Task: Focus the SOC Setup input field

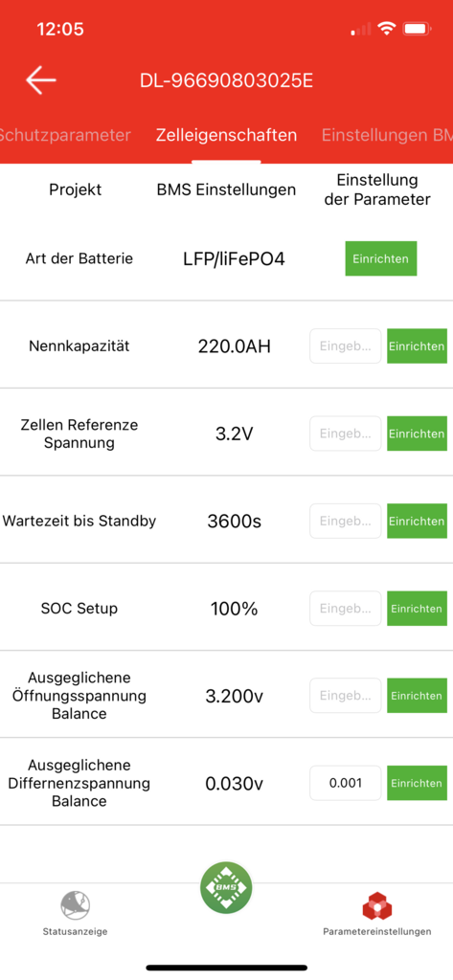Action: click(x=346, y=609)
